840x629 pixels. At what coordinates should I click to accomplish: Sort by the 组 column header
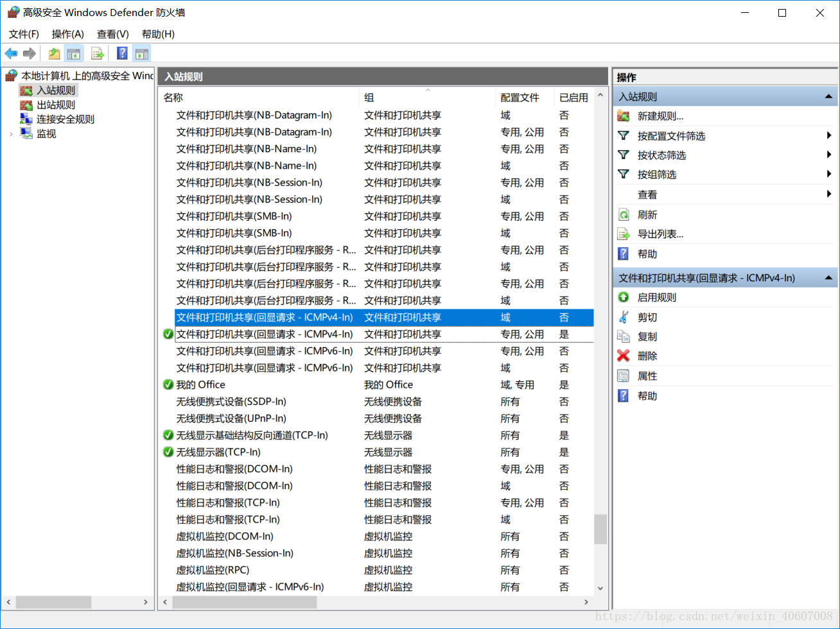(427, 98)
